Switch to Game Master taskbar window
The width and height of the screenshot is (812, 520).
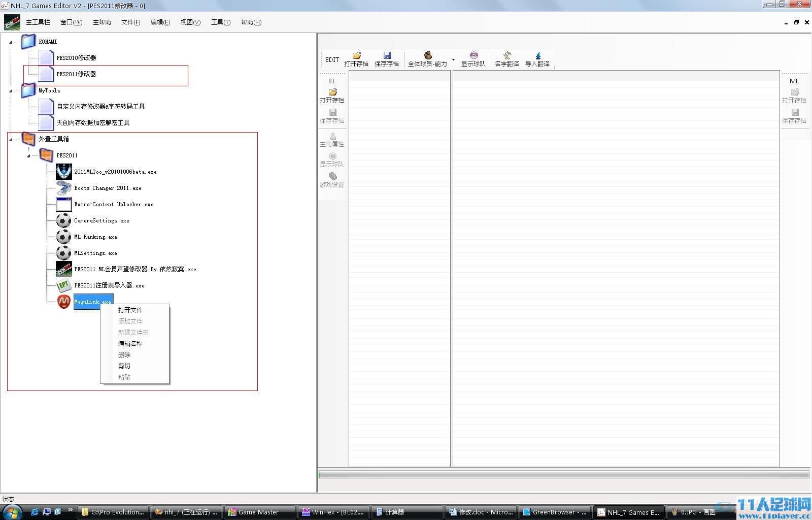[x=260, y=512]
